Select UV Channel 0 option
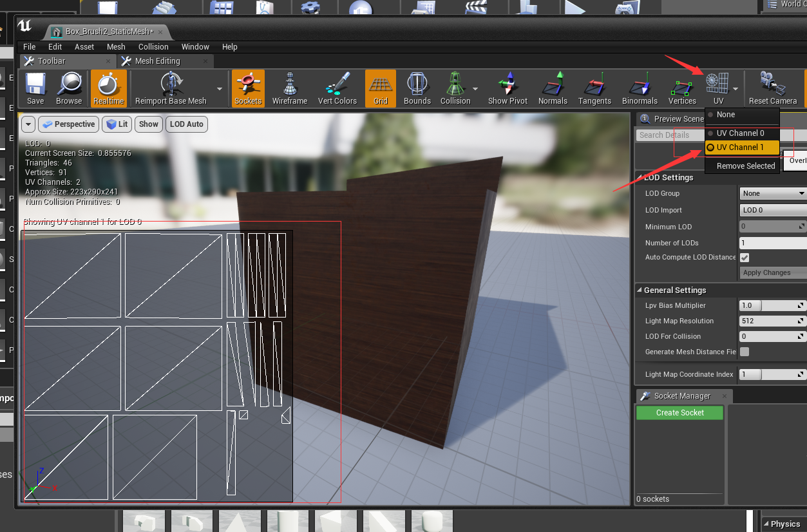Viewport: 807px width, 532px height. pyautogui.click(x=740, y=133)
